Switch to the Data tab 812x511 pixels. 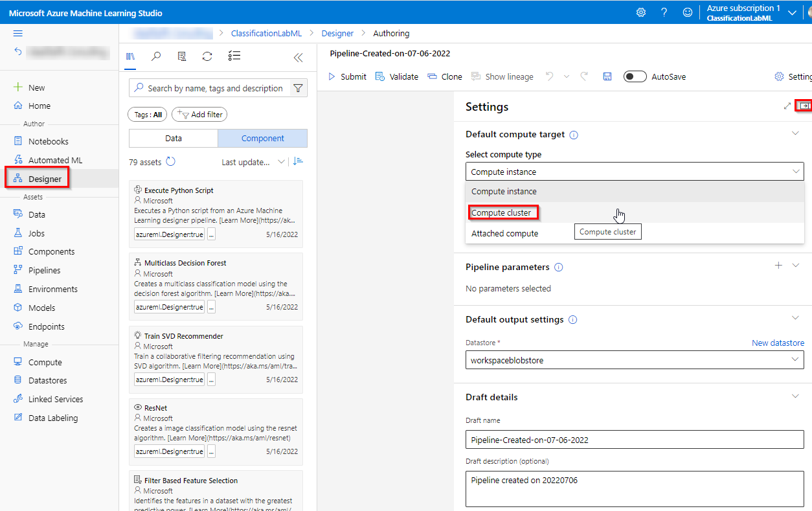[174, 138]
